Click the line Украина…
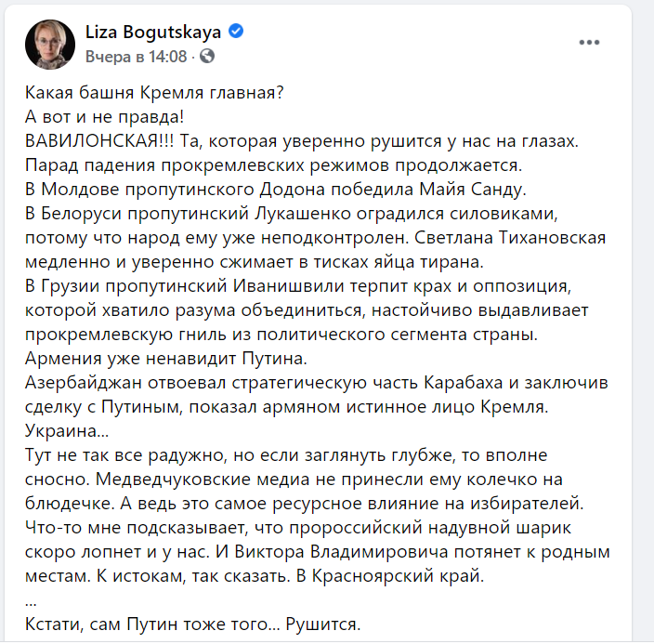654x644 pixels. (67, 430)
